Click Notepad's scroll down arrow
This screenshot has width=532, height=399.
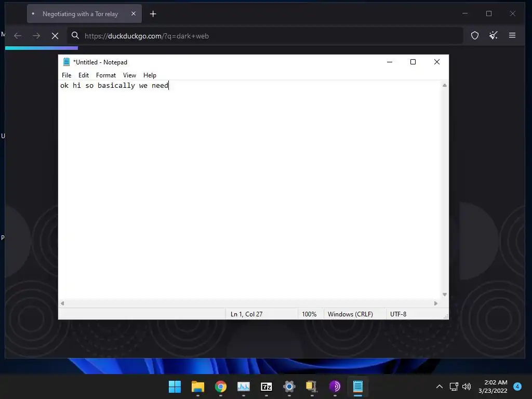(445, 295)
